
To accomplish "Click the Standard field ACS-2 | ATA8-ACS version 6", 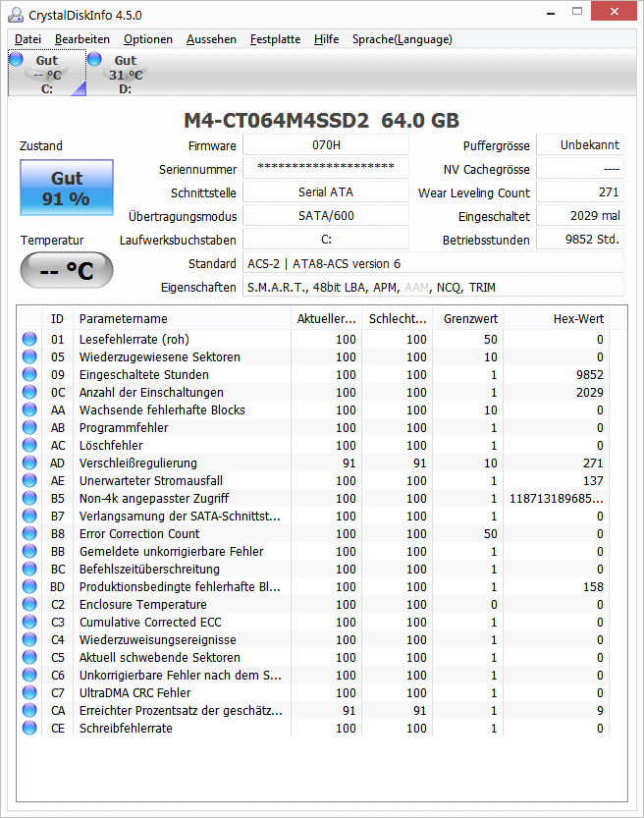I will click(x=433, y=263).
